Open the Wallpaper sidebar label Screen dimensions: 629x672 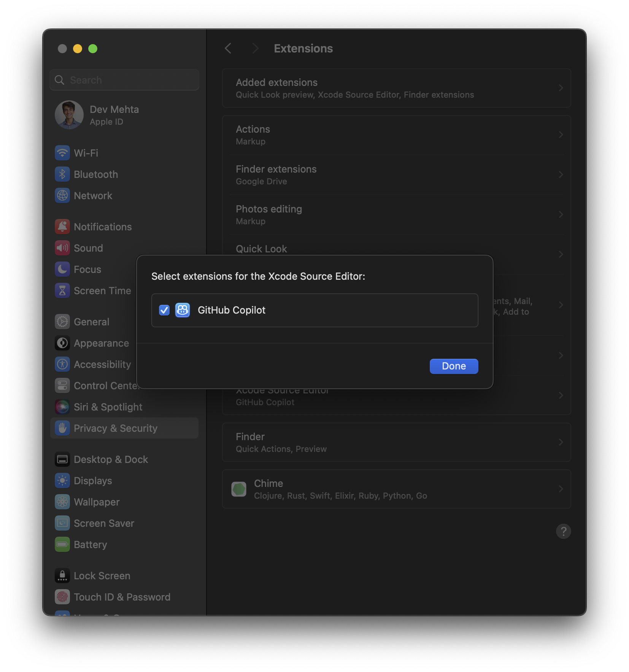tap(97, 502)
